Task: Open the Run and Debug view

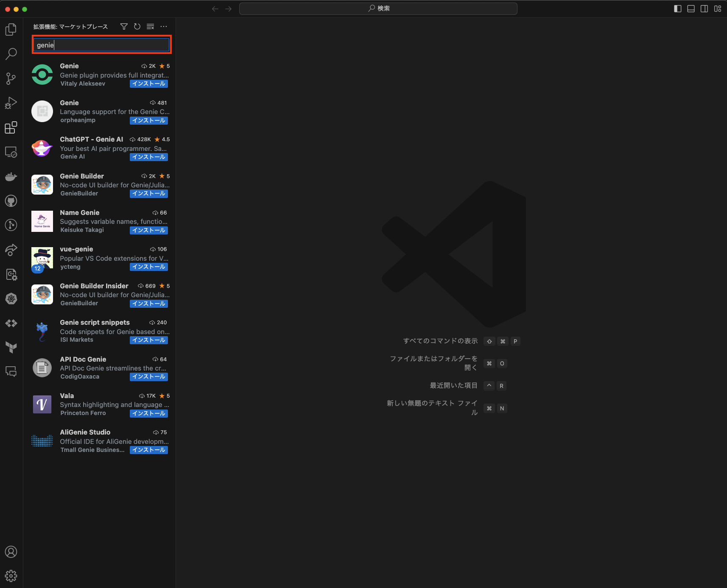Action: (x=11, y=103)
